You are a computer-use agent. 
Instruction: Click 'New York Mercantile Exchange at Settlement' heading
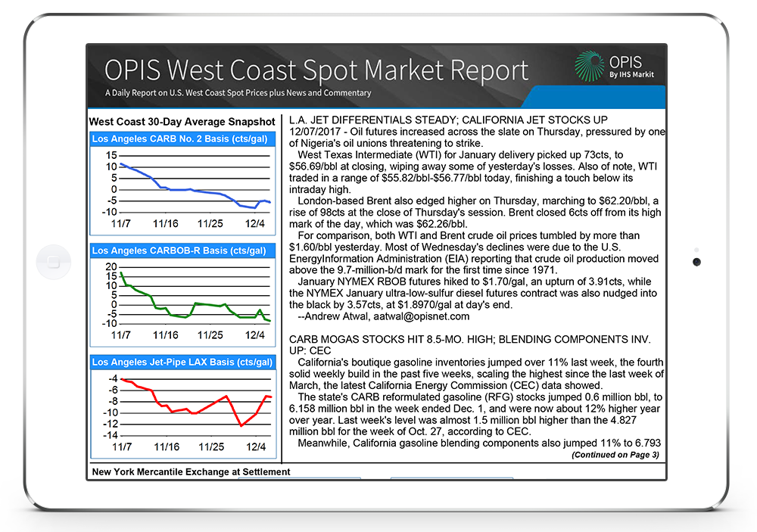tap(192, 471)
